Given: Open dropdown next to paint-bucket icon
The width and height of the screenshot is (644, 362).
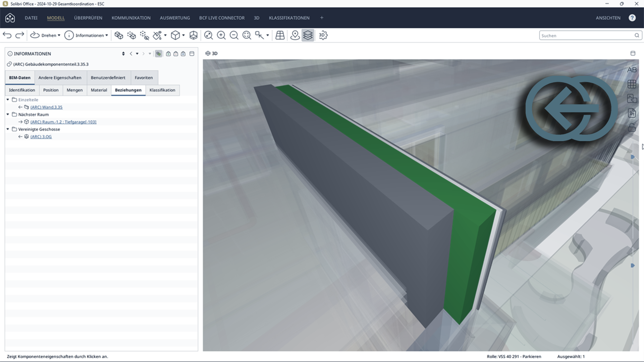Looking at the screenshot, I should click(x=165, y=35).
